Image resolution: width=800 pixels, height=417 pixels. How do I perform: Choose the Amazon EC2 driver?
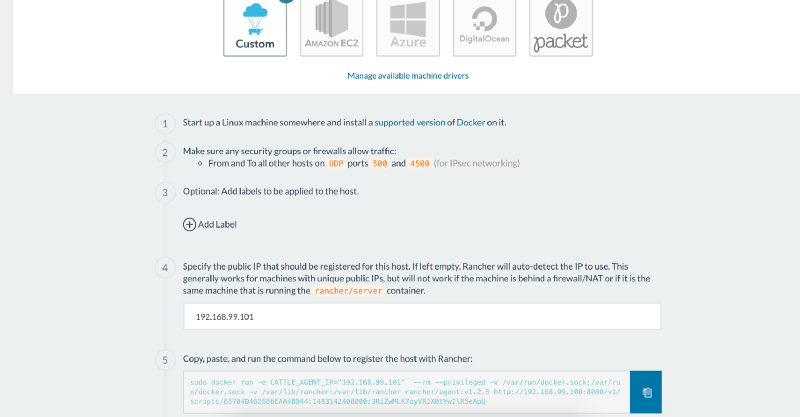(331, 26)
